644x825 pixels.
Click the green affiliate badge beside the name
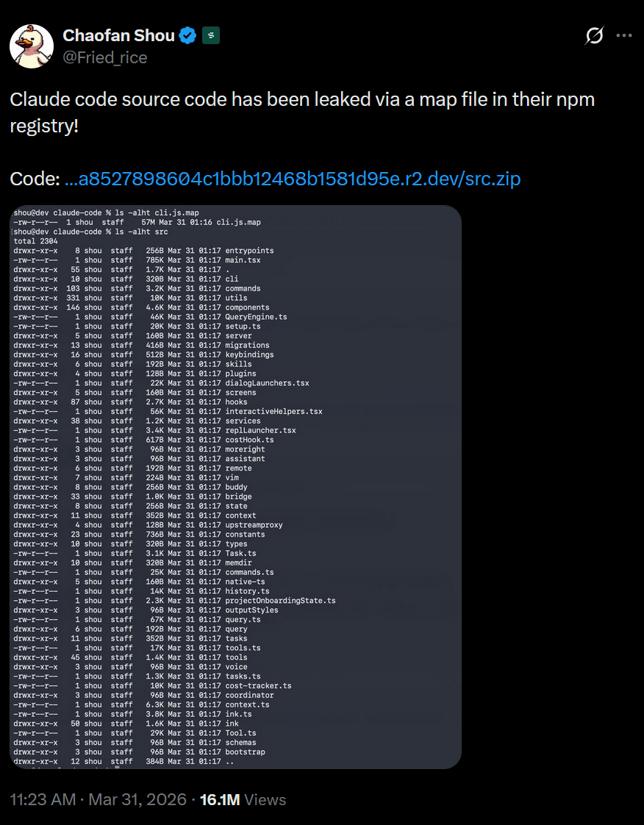[211, 36]
